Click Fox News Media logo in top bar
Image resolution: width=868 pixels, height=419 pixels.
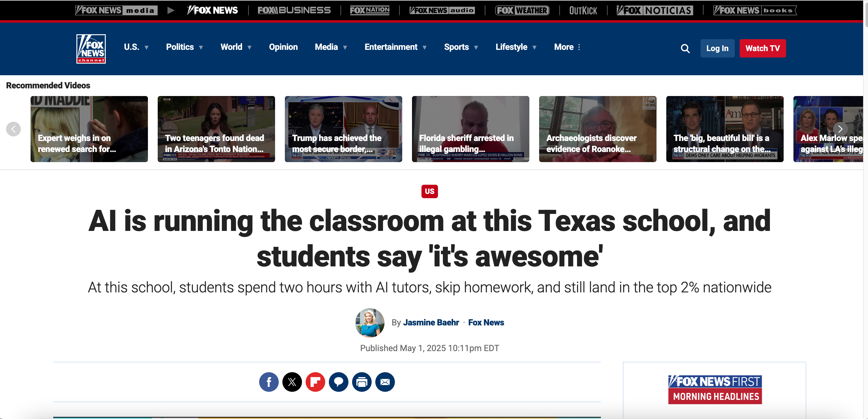pyautogui.click(x=116, y=10)
